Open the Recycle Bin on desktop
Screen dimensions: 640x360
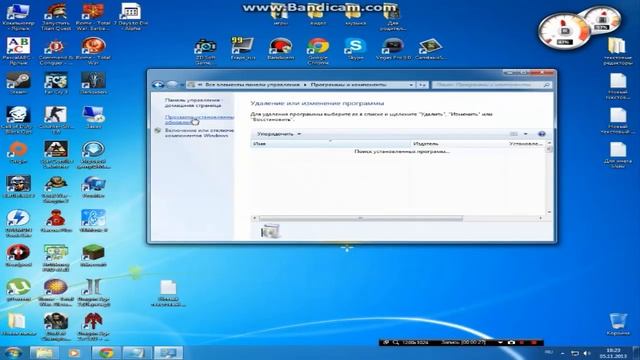click(618, 324)
